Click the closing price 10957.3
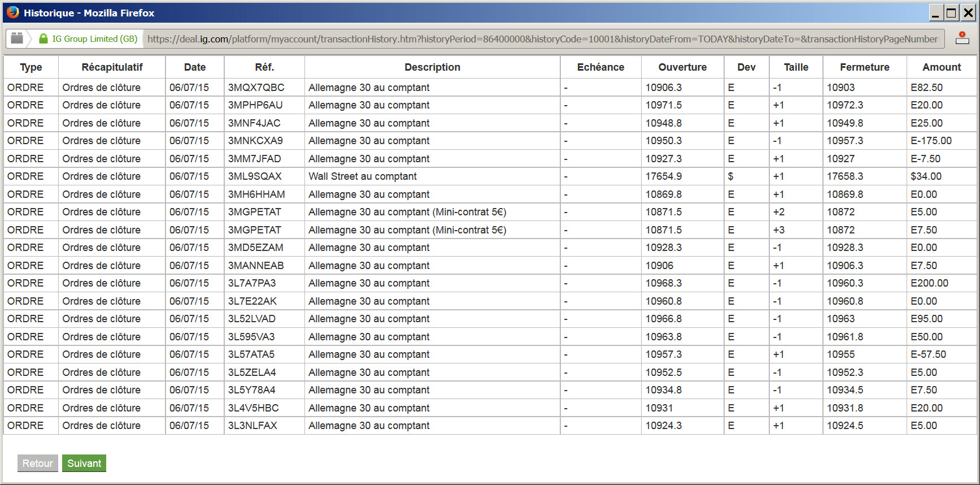This screenshot has width=980, height=485. 846,141
